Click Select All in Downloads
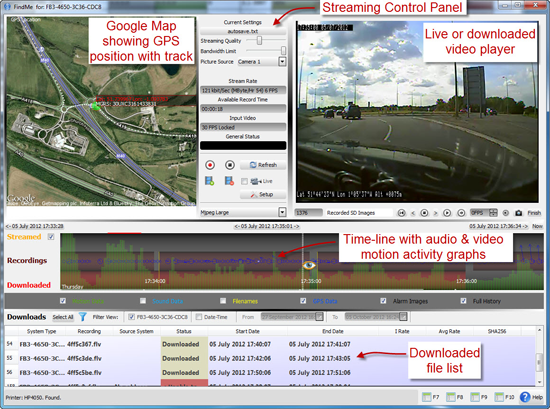The image size is (550, 409). (63, 317)
